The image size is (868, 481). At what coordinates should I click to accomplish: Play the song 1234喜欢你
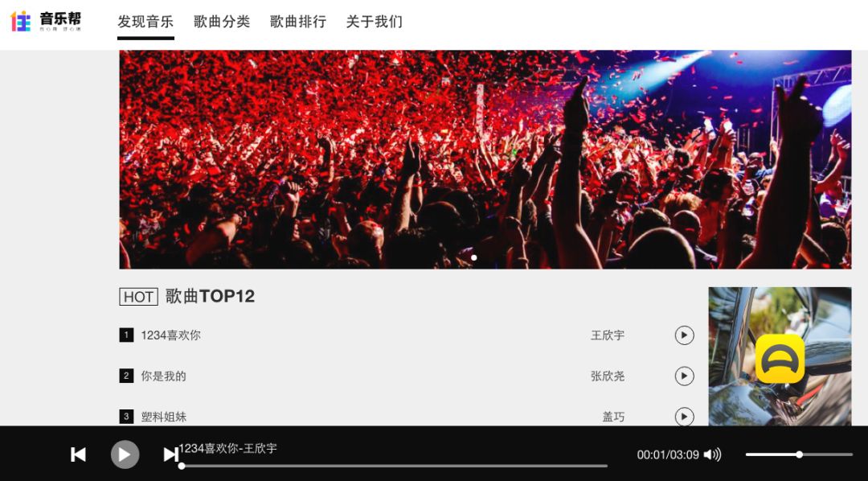pyautogui.click(x=684, y=335)
